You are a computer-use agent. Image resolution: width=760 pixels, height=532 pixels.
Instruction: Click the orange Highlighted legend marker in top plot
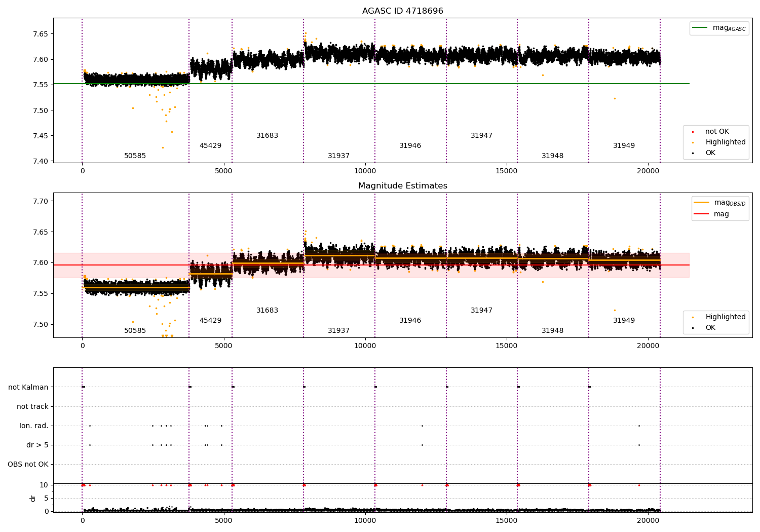pos(693,142)
